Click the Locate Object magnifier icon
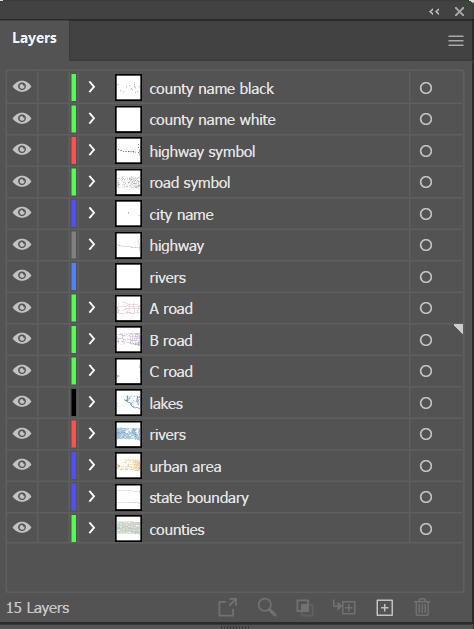The height and width of the screenshot is (629, 474). 267,607
